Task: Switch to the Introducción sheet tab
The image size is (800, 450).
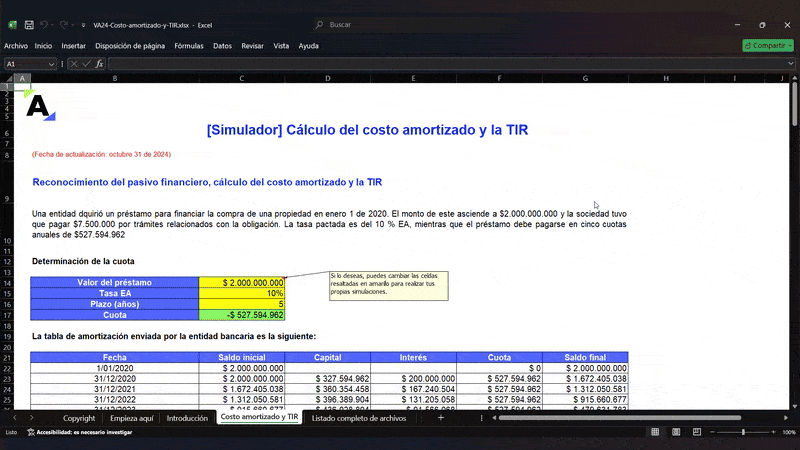Action: [187, 418]
